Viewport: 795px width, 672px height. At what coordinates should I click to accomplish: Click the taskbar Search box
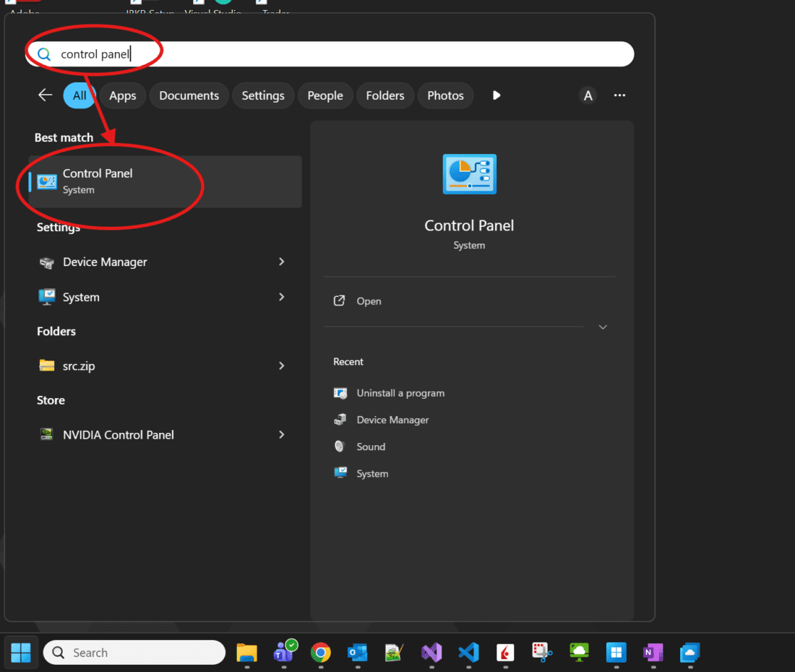(x=134, y=652)
